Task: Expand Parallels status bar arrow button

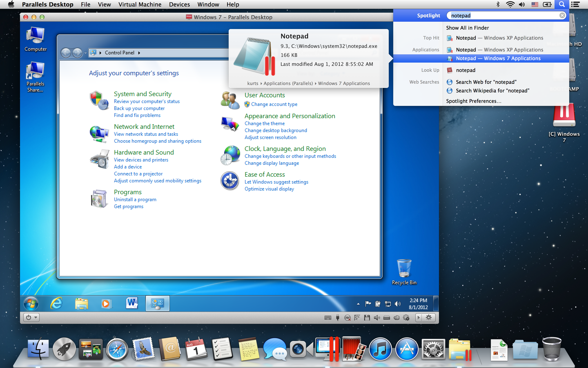Action: click(x=418, y=318)
